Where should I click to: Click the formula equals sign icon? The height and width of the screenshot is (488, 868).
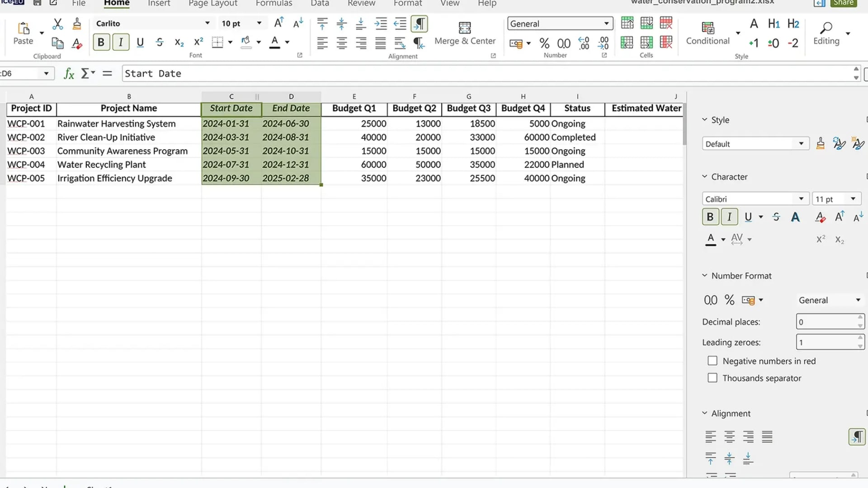tap(107, 73)
